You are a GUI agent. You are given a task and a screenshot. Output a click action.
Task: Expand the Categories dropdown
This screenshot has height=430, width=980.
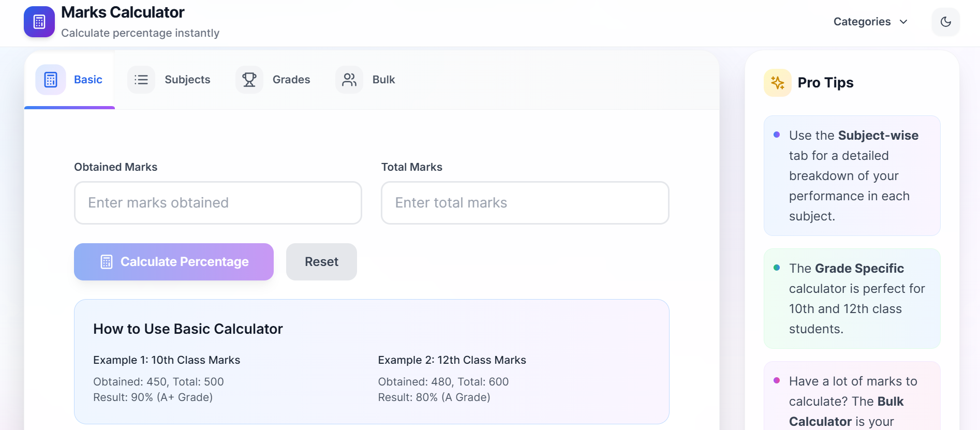pos(871,22)
